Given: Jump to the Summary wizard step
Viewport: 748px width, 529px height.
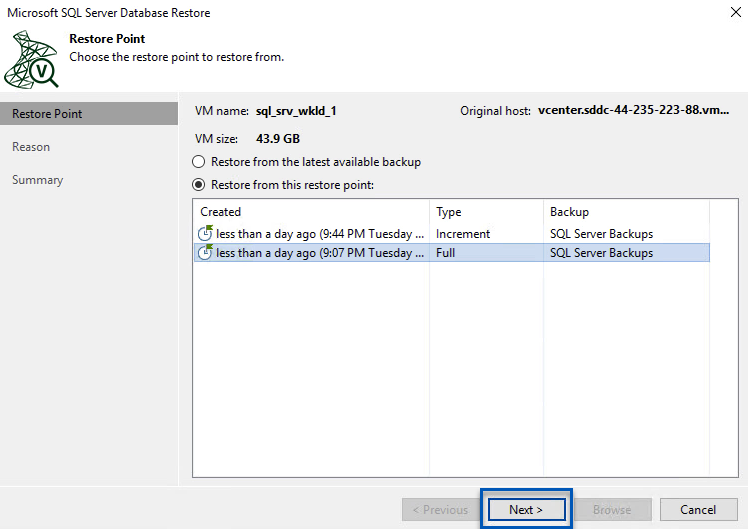Looking at the screenshot, I should (37, 180).
